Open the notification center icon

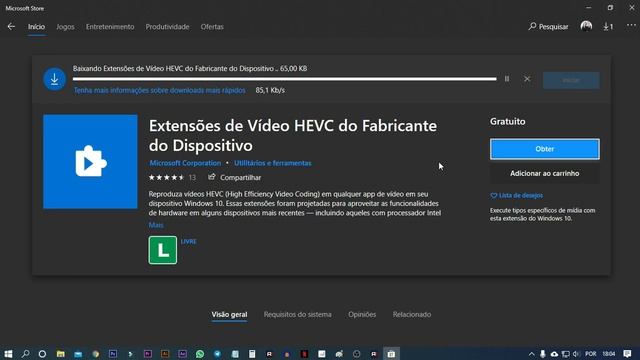coord(627,354)
